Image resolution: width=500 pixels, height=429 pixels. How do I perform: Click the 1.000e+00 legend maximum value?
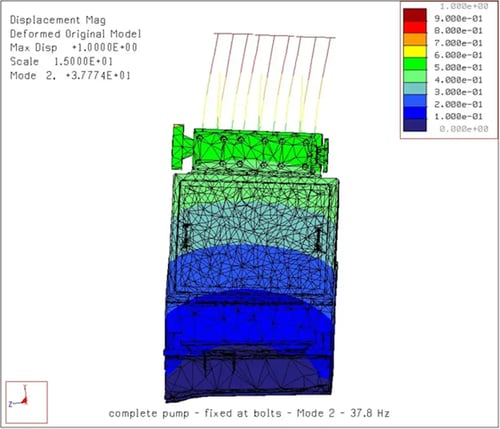point(464,6)
